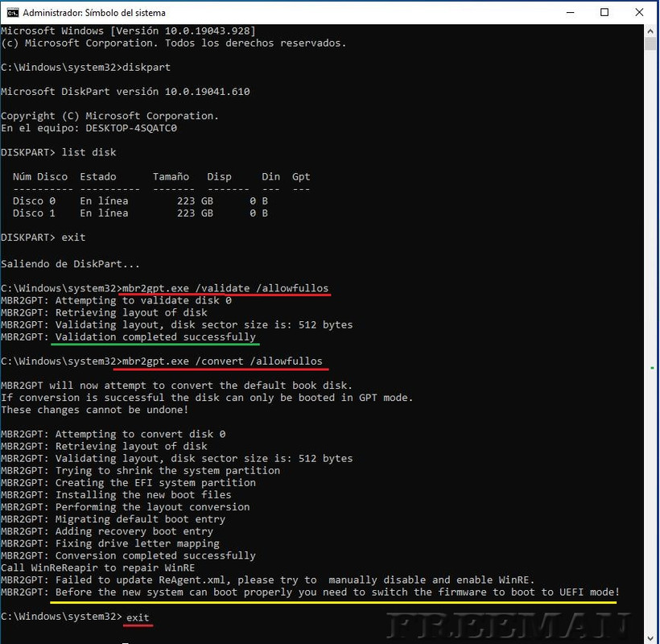Open the cmd system menu icon in title bar

[x=13, y=13]
